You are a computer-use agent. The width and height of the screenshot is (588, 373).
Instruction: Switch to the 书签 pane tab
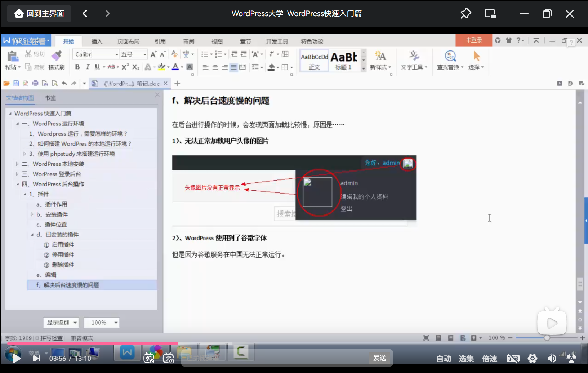(50, 98)
